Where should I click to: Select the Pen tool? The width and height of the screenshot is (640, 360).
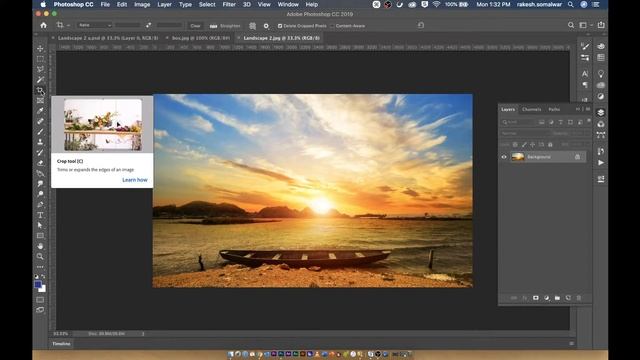click(40, 204)
